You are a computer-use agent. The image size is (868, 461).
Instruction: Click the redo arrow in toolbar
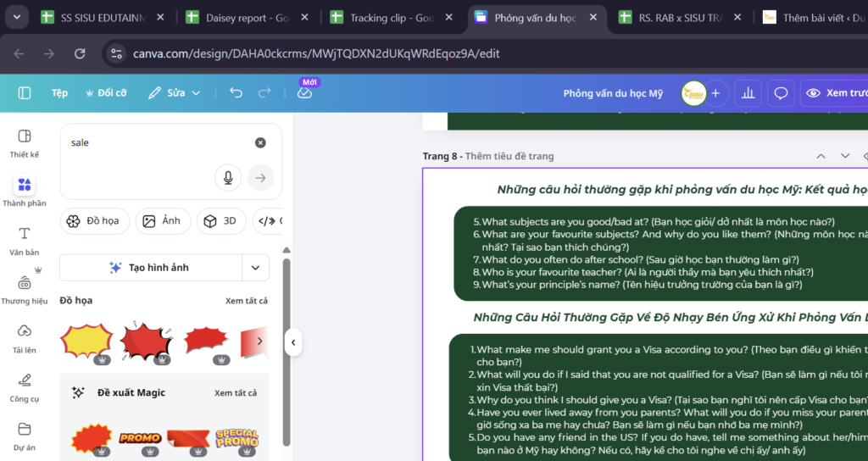click(x=264, y=93)
